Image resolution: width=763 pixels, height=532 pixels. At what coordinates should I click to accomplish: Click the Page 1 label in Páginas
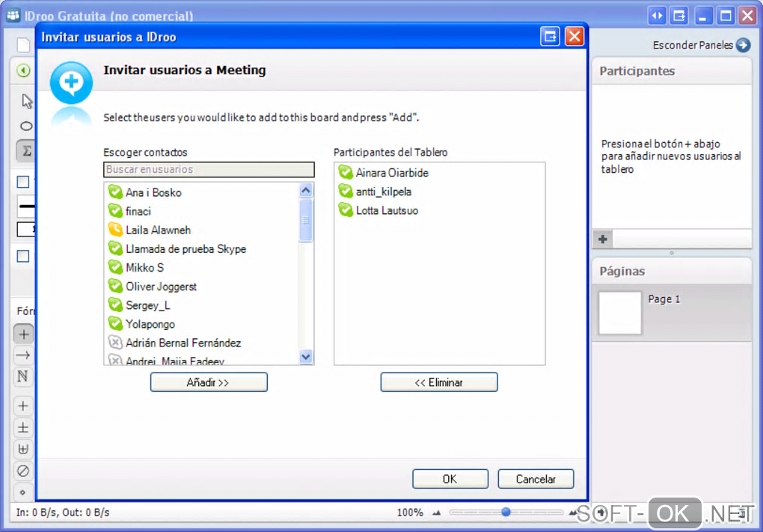click(x=664, y=299)
